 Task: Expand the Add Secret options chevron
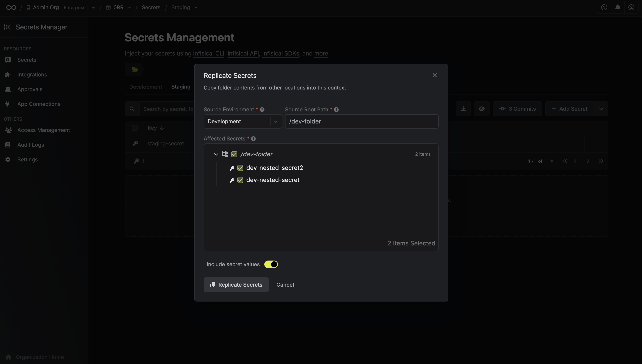601,109
